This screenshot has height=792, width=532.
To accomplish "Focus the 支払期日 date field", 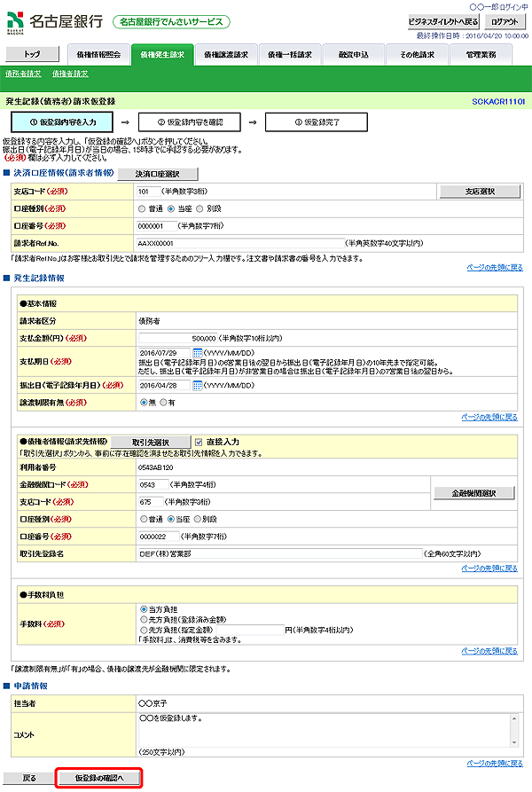I will pyautogui.click(x=165, y=353).
